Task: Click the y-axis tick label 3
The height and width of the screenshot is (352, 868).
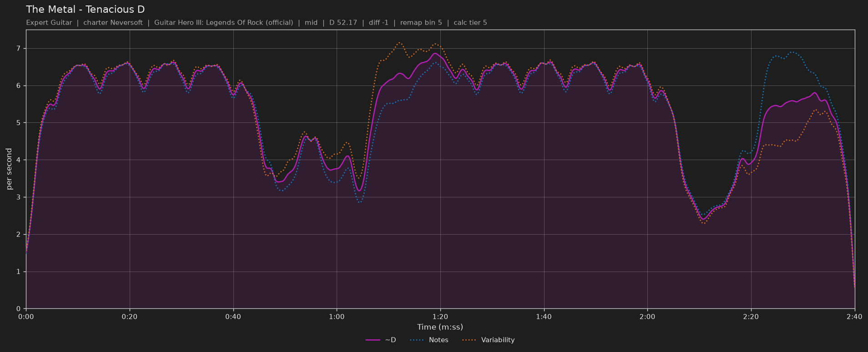Action: point(18,197)
